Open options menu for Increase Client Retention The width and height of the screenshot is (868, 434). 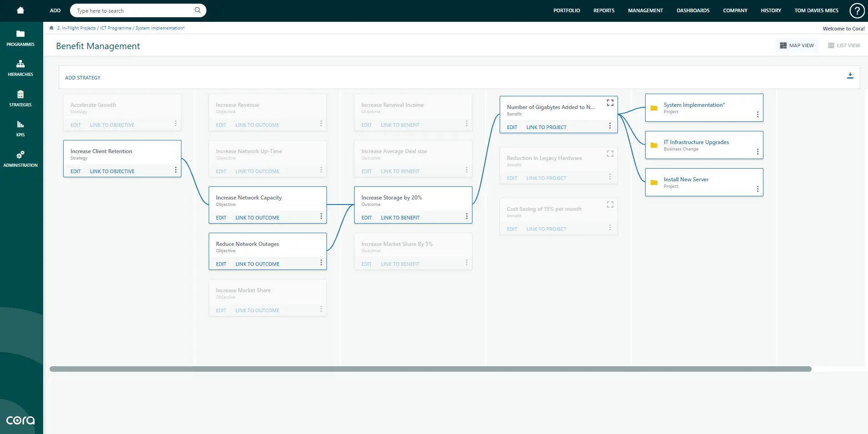176,170
